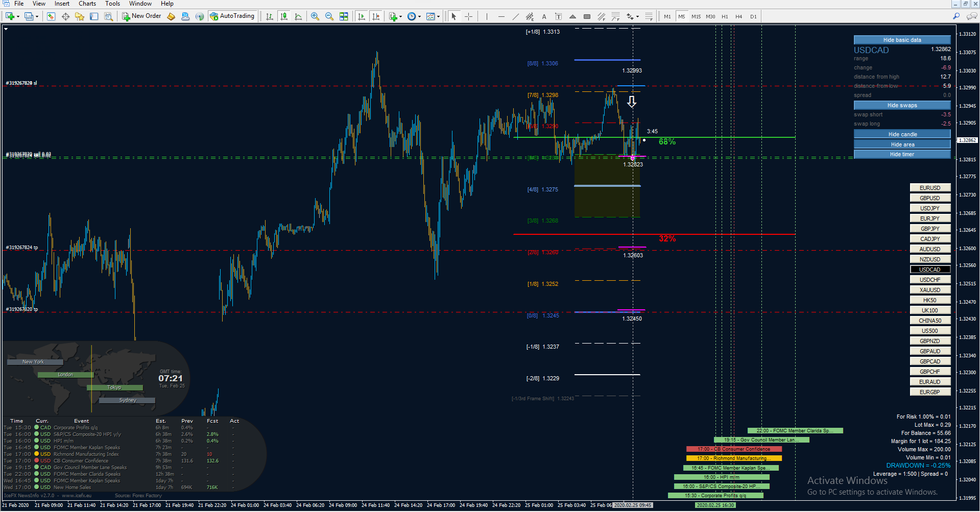Select the draw horizontal line tool

[501, 16]
